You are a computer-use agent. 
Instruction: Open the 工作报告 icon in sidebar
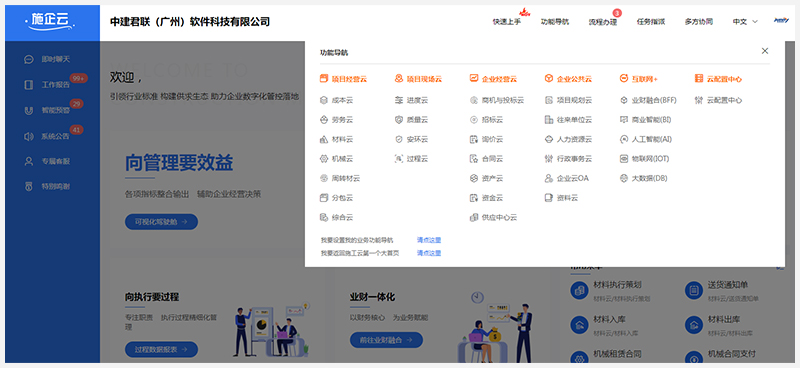[29, 85]
